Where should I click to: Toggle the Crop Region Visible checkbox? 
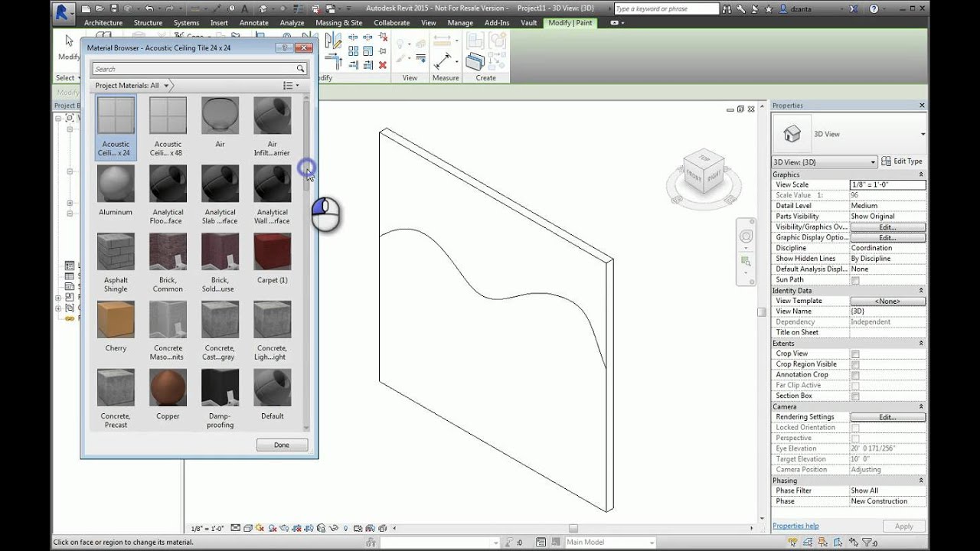click(x=855, y=364)
